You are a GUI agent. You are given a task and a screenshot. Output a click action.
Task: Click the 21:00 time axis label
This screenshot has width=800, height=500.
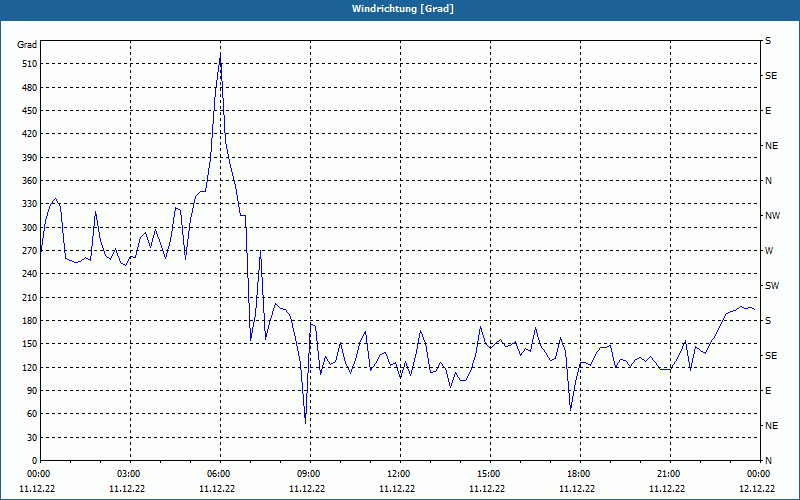(x=670, y=473)
